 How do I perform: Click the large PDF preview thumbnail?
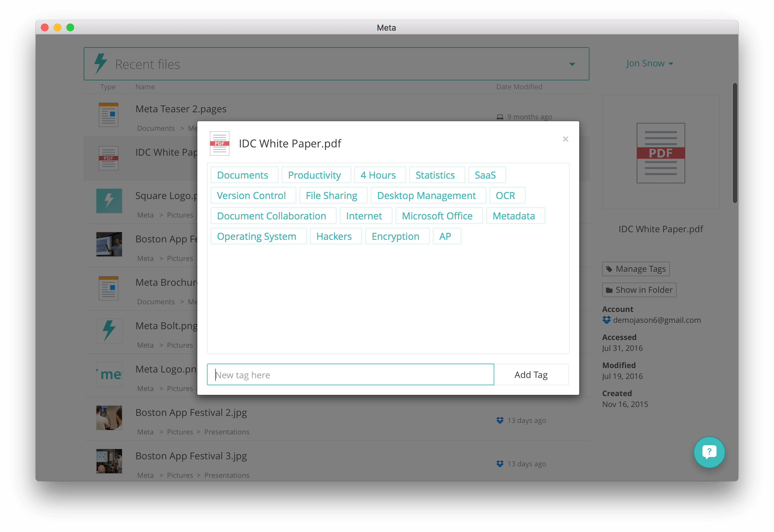661,153
